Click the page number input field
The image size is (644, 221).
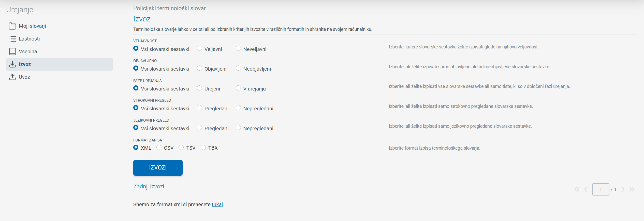coord(601,189)
